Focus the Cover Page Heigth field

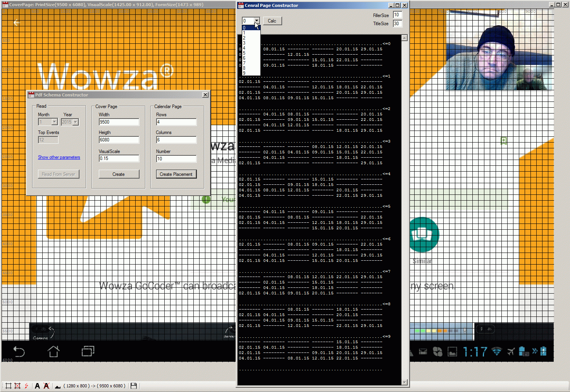click(x=119, y=140)
